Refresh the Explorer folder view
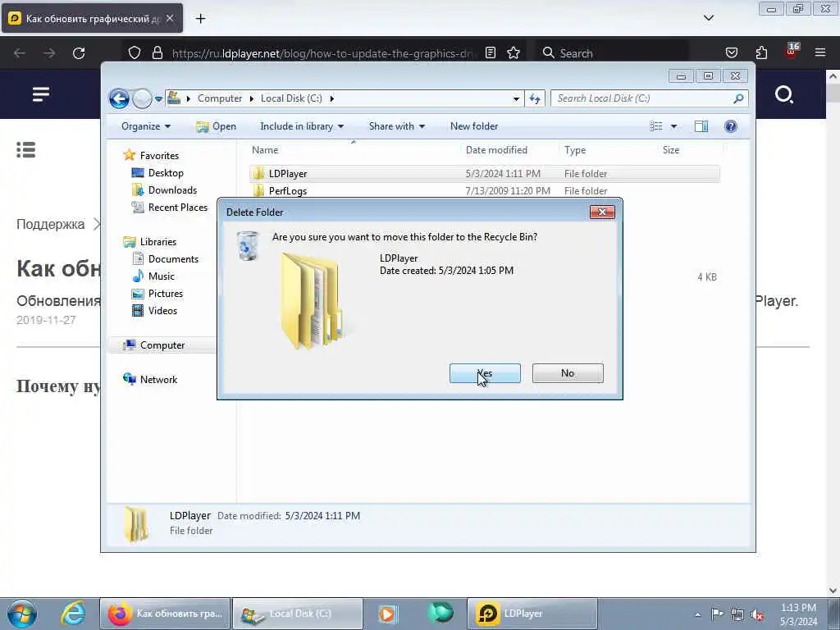The height and width of the screenshot is (630, 840). click(535, 98)
